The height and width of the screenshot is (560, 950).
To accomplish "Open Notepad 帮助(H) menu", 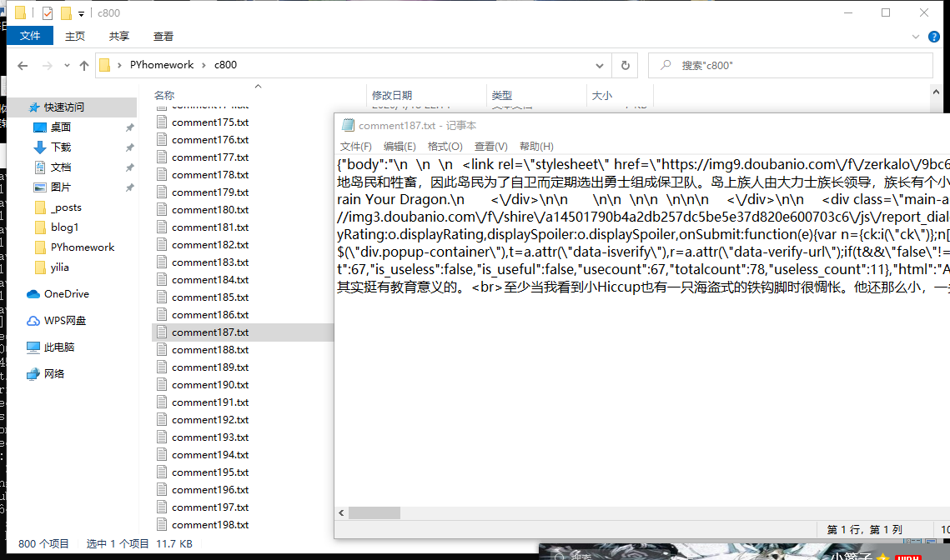I will [x=536, y=147].
